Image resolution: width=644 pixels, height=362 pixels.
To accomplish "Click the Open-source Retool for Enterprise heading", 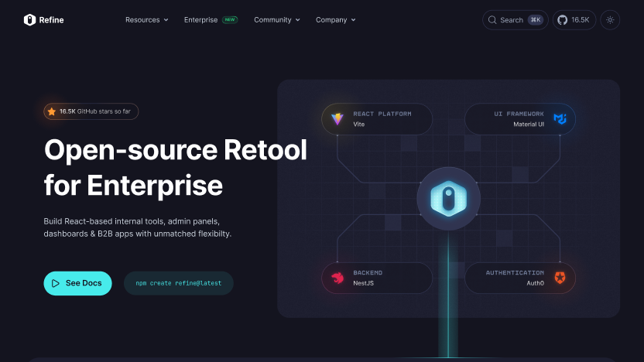I will pyautogui.click(x=176, y=167).
